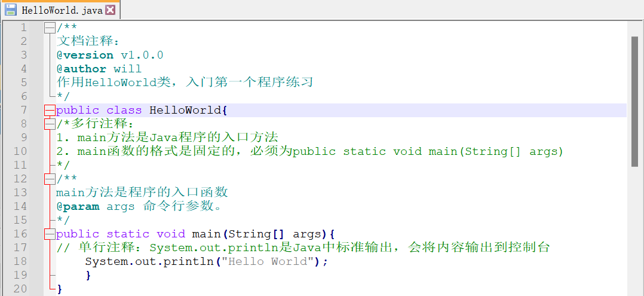Image resolution: width=644 pixels, height=296 pixels.
Task: Click the "Hello World" string literal
Action: 268,261
